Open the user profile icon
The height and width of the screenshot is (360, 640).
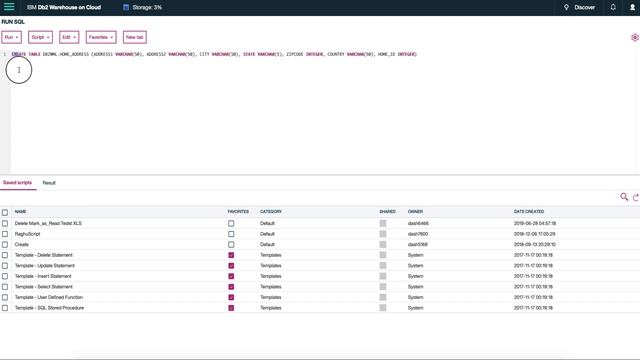632,7
